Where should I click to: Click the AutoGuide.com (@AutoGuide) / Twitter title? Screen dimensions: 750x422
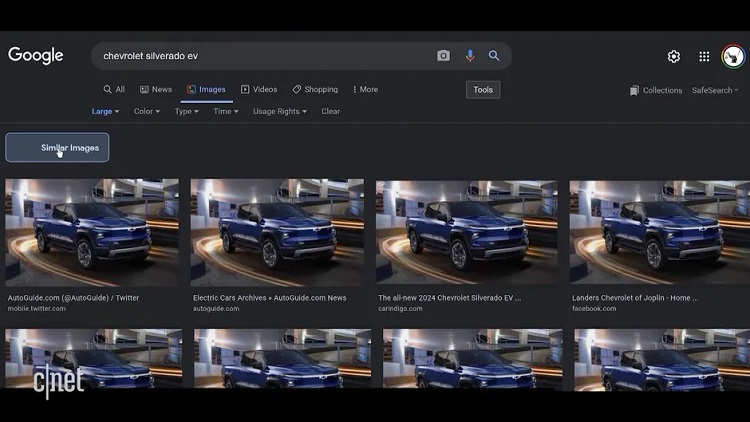tap(73, 298)
